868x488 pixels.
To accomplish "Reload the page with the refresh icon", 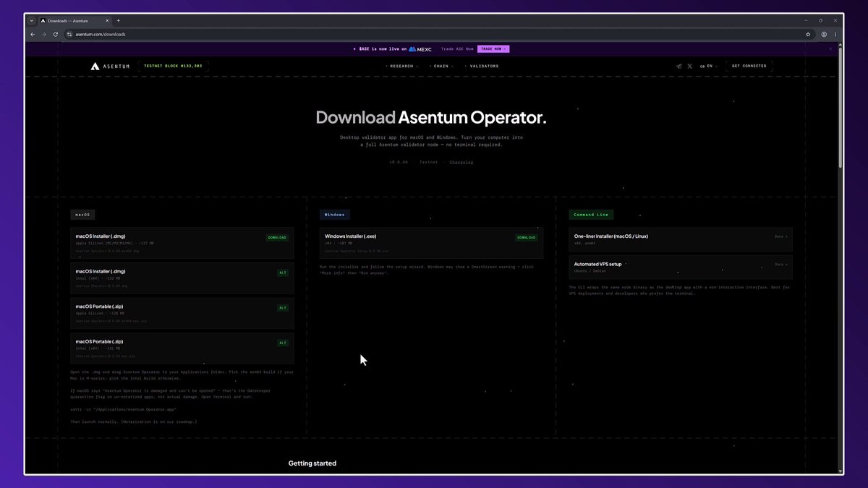I will [x=56, y=34].
